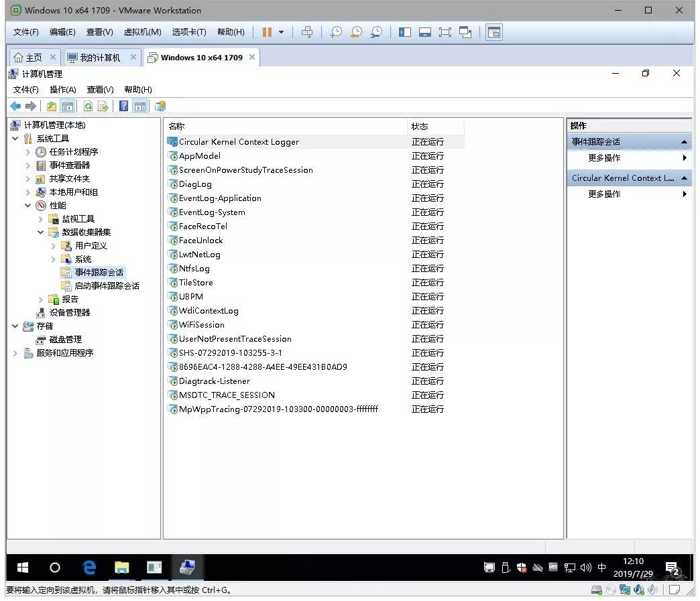The height and width of the screenshot is (601, 700).
Task: Click the Send Ctrl+Alt+Del icon
Action: point(307,31)
